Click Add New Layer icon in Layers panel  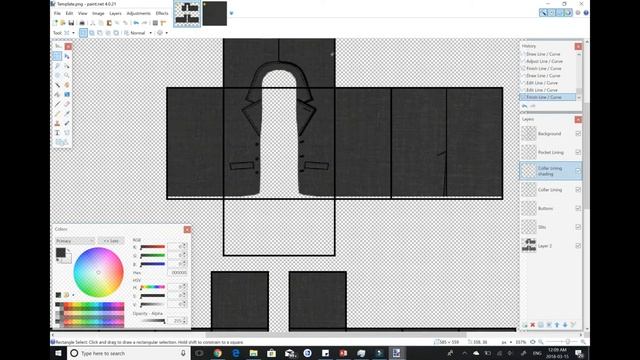pos(524,325)
